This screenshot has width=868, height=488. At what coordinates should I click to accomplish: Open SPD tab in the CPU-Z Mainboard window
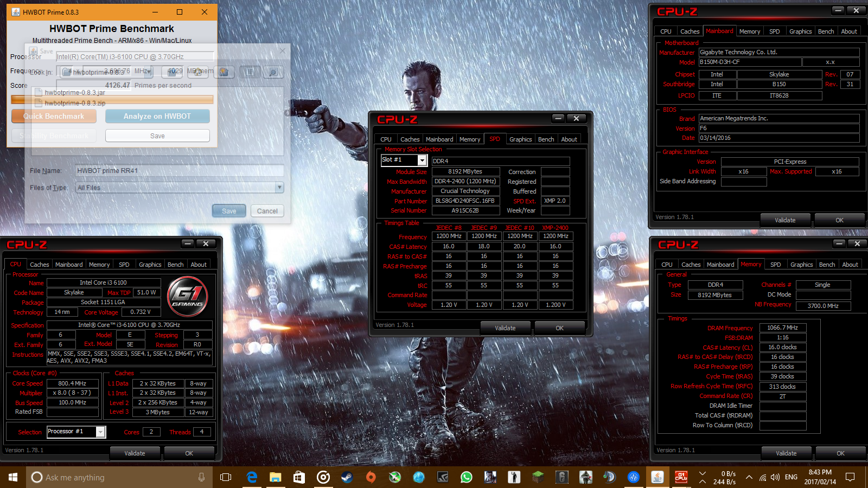(775, 31)
